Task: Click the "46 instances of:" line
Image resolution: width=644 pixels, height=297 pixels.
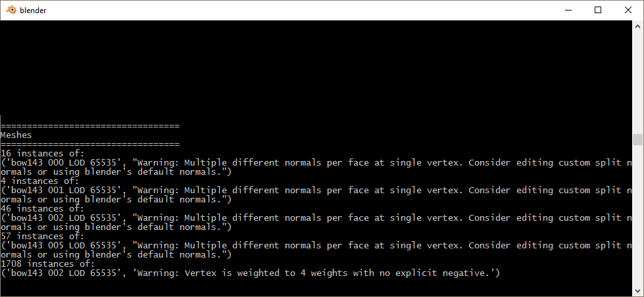Action: pos(43,208)
